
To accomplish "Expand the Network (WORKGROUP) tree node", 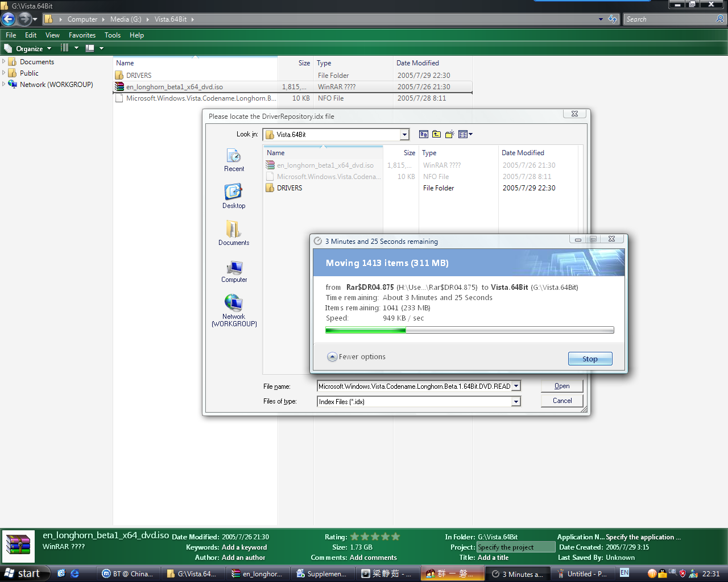I will (4, 84).
